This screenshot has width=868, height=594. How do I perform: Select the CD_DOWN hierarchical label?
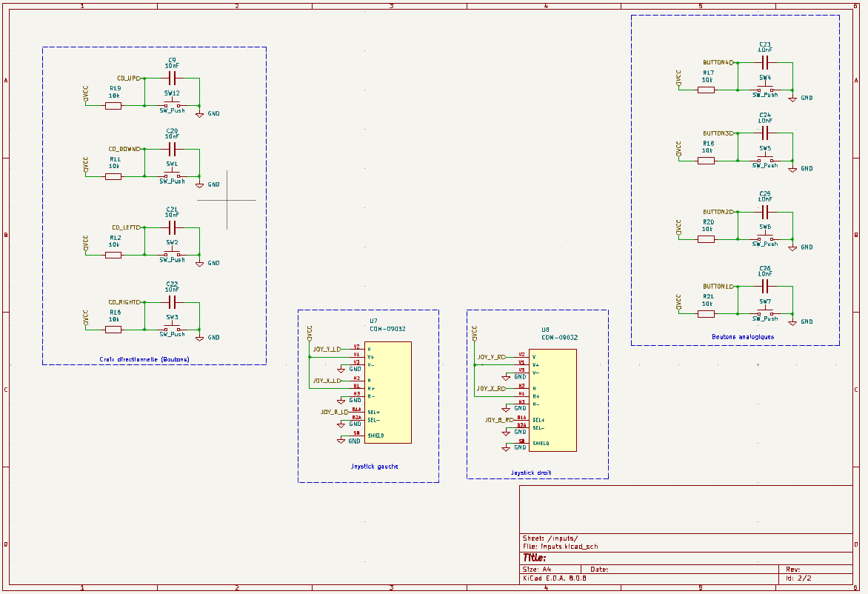pyautogui.click(x=124, y=149)
